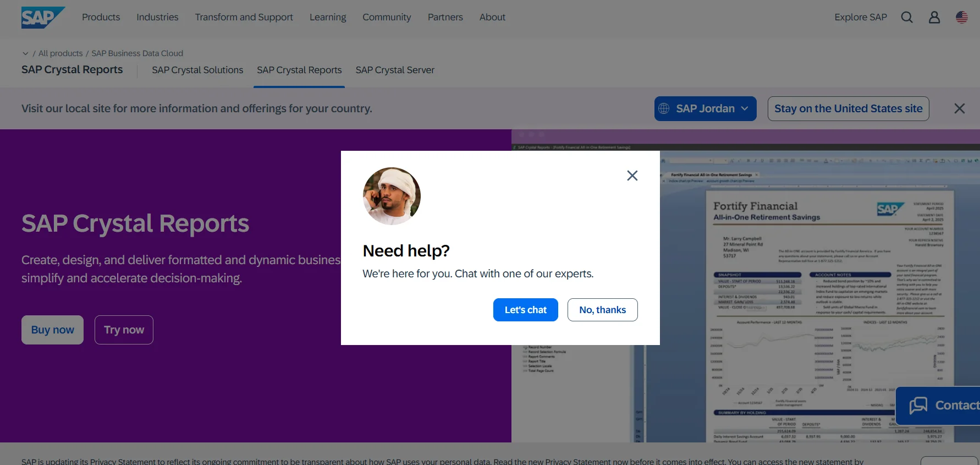Select Stay on the United States site
Screen dimensions: 980x465
pyautogui.click(x=849, y=108)
